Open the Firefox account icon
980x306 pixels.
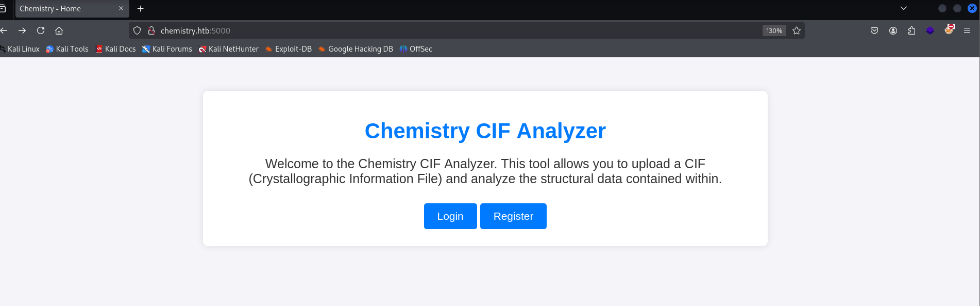click(893, 30)
